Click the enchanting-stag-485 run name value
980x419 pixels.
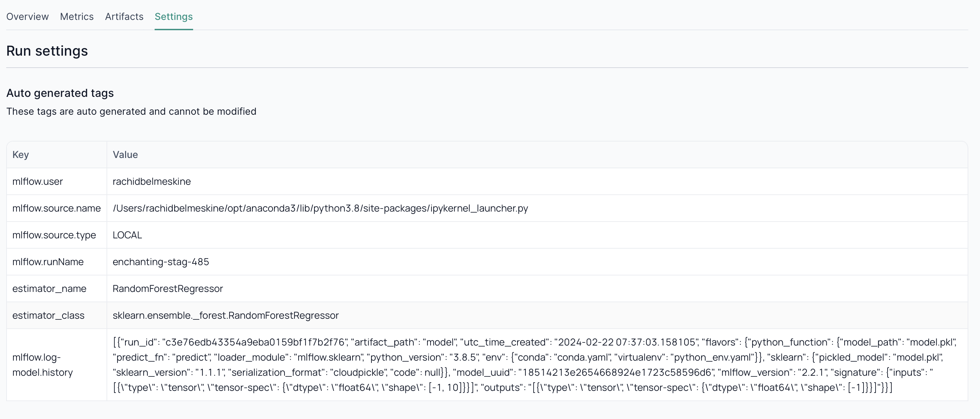pyautogui.click(x=160, y=262)
